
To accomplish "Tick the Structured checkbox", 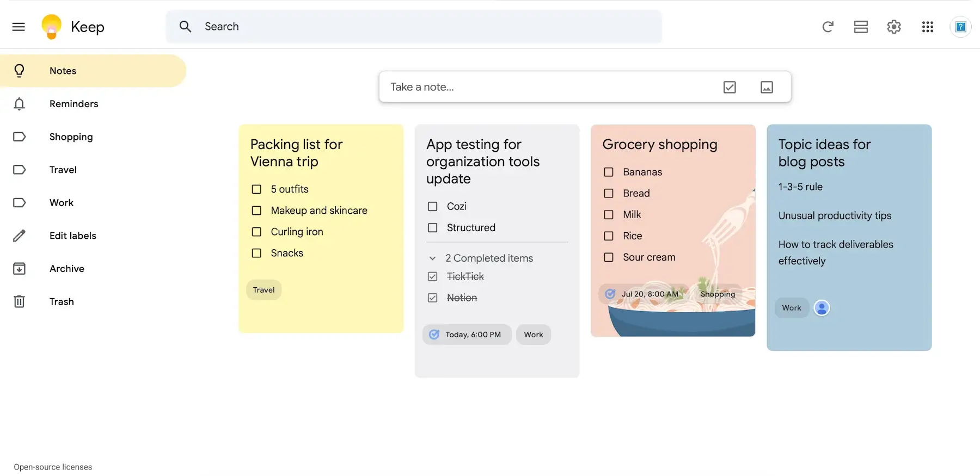I will (432, 228).
